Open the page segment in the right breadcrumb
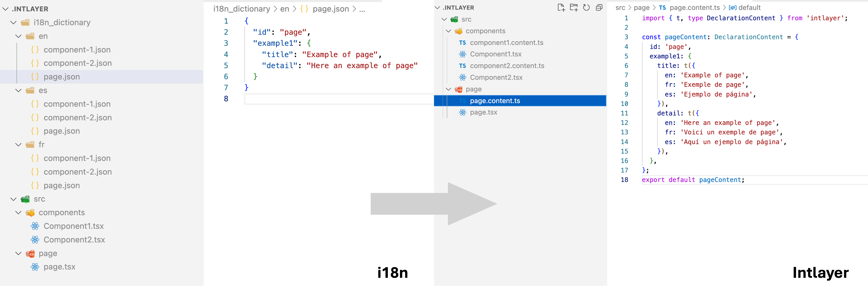Viewport: 868px width, 293px height. coord(642,8)
